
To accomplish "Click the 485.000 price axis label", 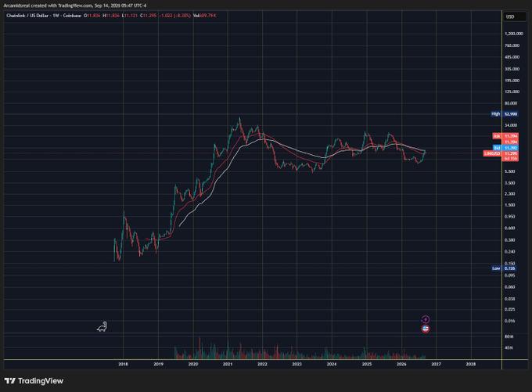I will tap(512, 57).
